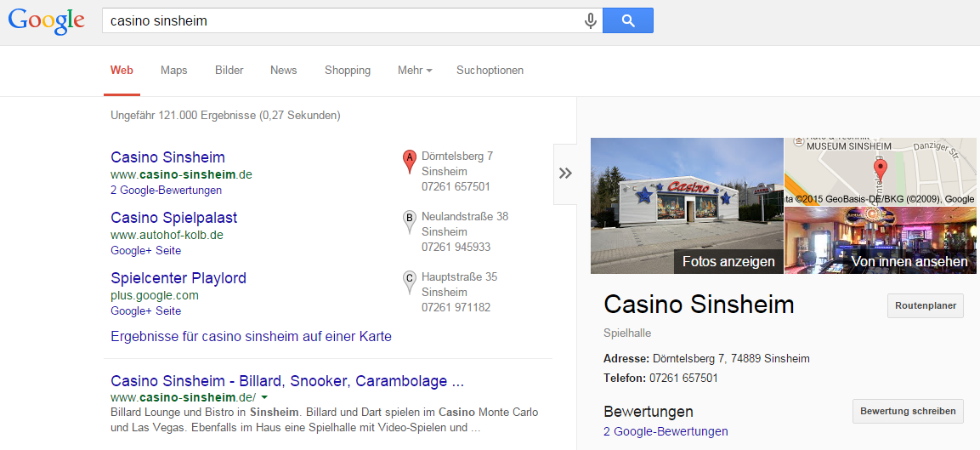The height and width of the screenshot is (450, 980).
Task: Click the blue search magnifier button
Action: 628,20
